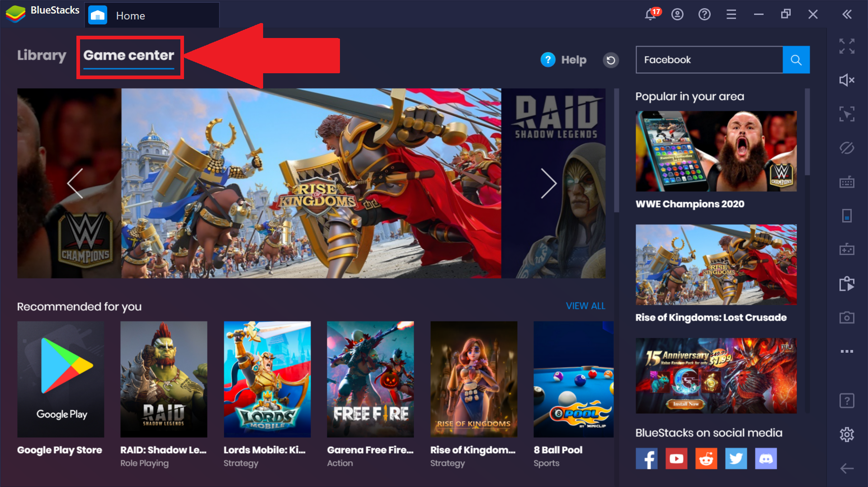Open the hamburger menu
The height and width of the screenshot is (487, 868).
(731, 14)
